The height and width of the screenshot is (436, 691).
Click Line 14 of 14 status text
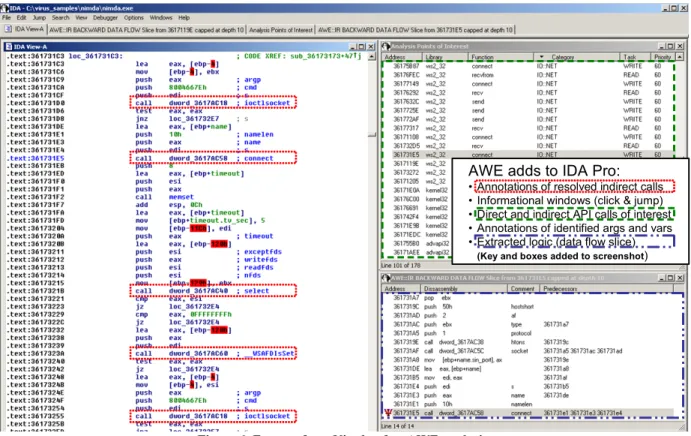[398, 426]
